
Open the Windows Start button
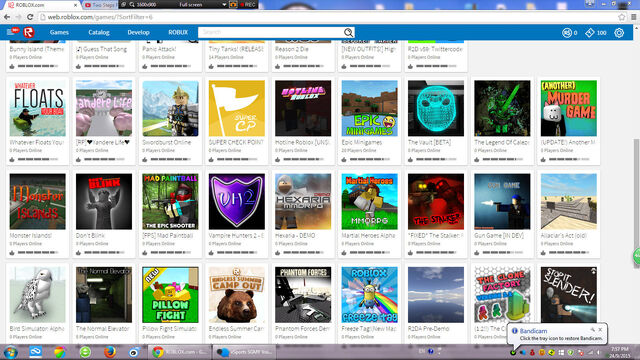tap(11, 352)
